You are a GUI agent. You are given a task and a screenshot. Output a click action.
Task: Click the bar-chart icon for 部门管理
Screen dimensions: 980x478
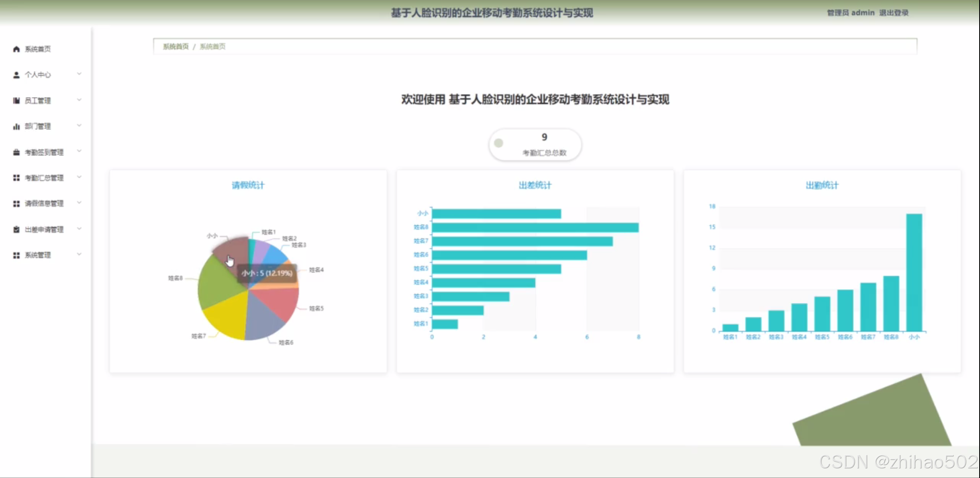point(16,127)
